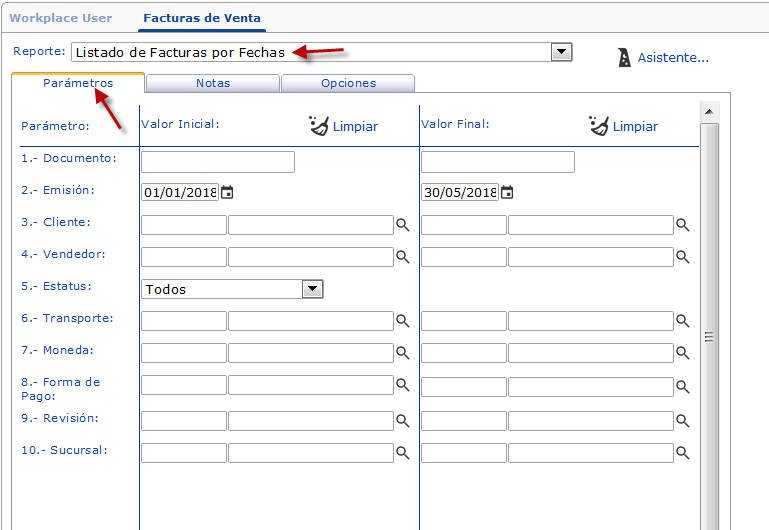
Task: Switch to the Notas tab
Action: point(213,83)
